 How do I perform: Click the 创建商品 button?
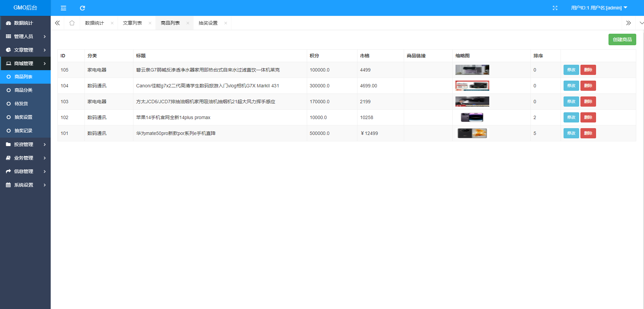622,39
